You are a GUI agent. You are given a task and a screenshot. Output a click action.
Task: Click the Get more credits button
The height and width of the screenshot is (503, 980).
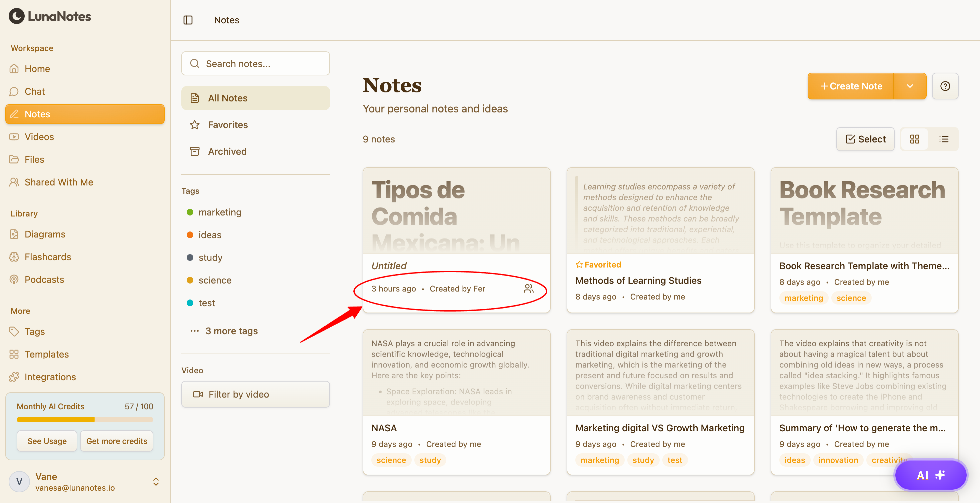[116, 441]
